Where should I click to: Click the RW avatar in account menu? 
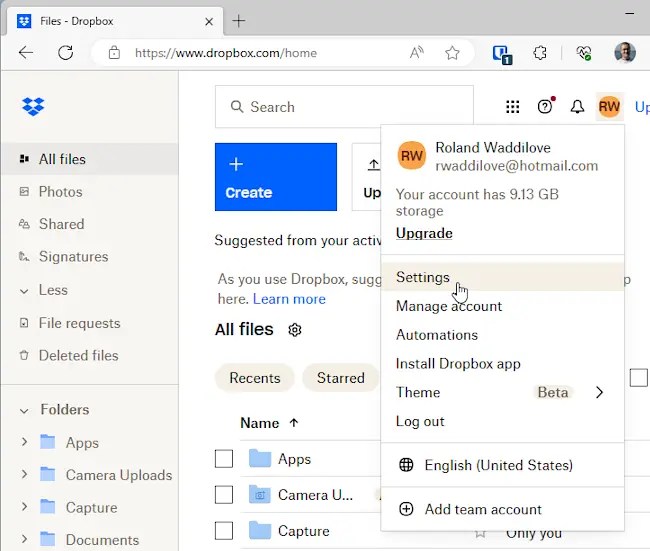pos(411,156)
